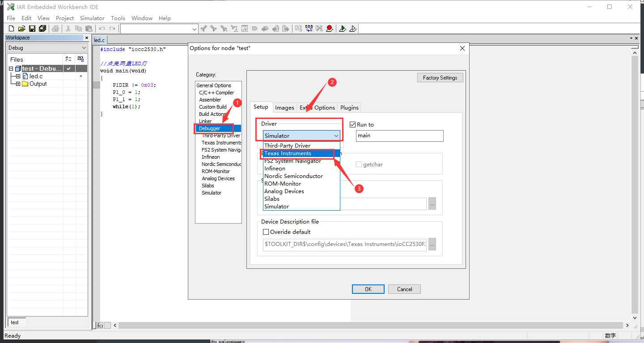Click the Find Next toolbar icon
The image size is (644, 343).
tap(214, 29)
